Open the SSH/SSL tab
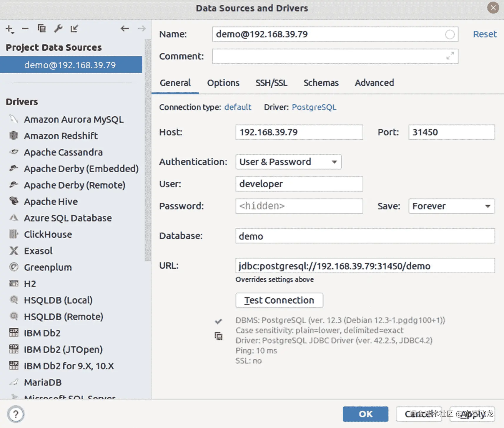Screen dimensions: 504x428 point(271,83)
